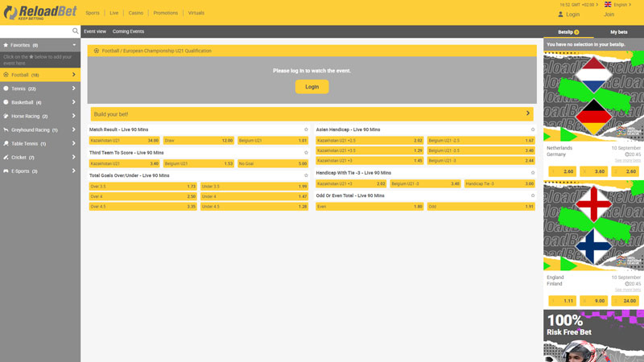This screenshot has height=362, width=644.
Task: Click the Cricket bat icon in sidebar
Action: click(6, 157)
